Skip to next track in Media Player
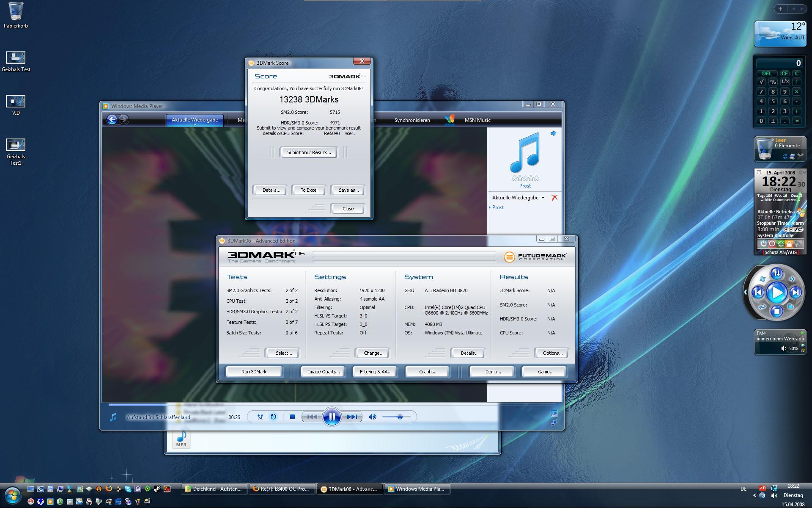The width and height of the screenshot is (812, 508). pos(352,417)
